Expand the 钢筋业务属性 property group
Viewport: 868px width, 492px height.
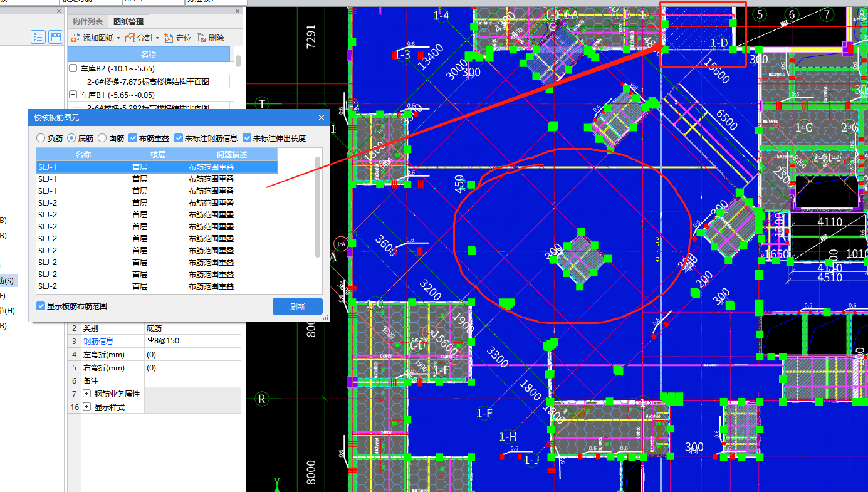86,394
